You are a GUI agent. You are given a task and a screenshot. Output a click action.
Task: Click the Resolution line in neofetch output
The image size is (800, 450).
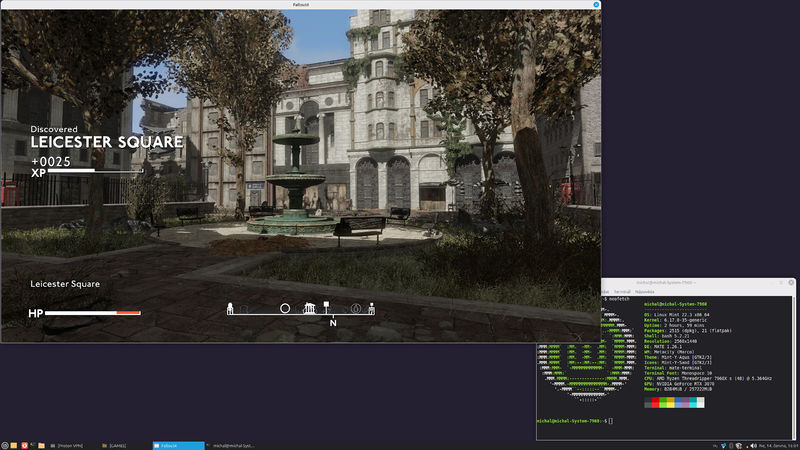point(671,341)
